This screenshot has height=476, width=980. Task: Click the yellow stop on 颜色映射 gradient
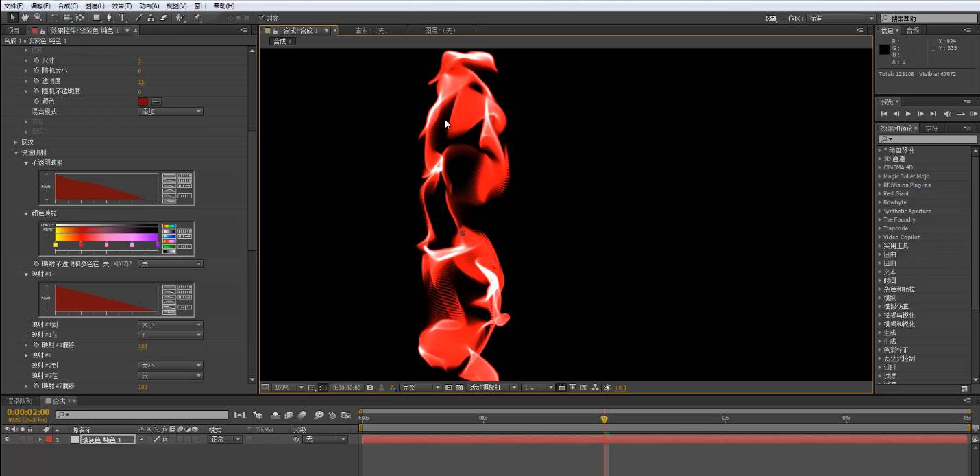(x=56, y=245)
